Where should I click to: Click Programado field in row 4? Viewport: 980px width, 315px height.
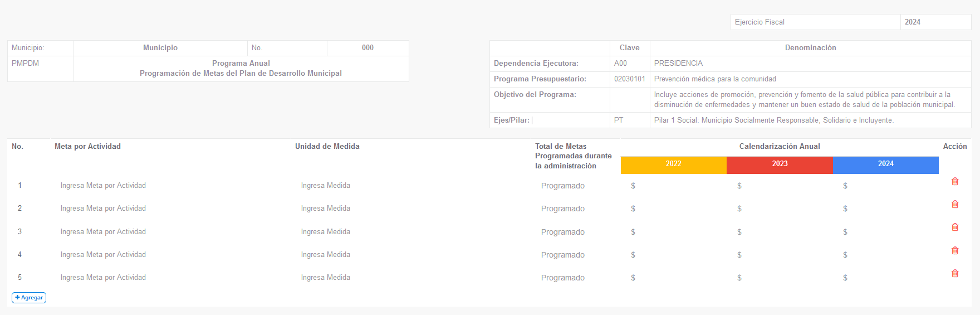[x=576, y=255]
